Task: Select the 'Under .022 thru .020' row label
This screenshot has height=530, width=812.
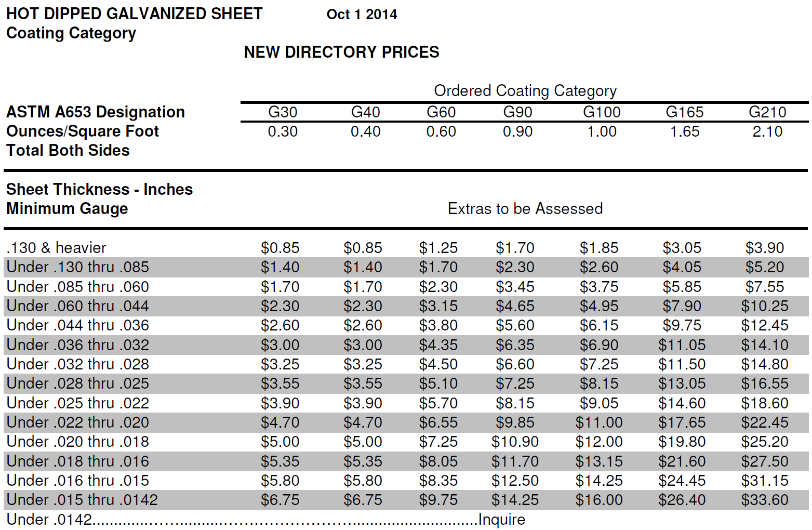Action: 78,422
